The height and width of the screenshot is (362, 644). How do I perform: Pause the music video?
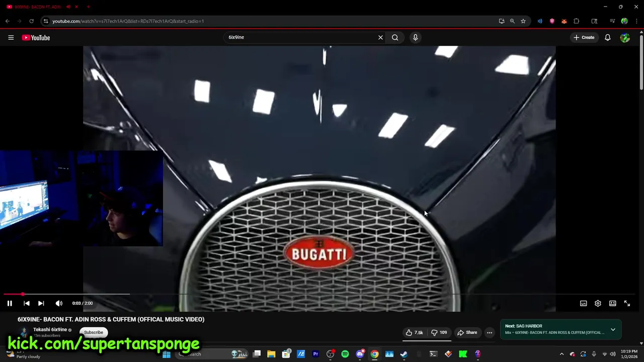[10, 303]
